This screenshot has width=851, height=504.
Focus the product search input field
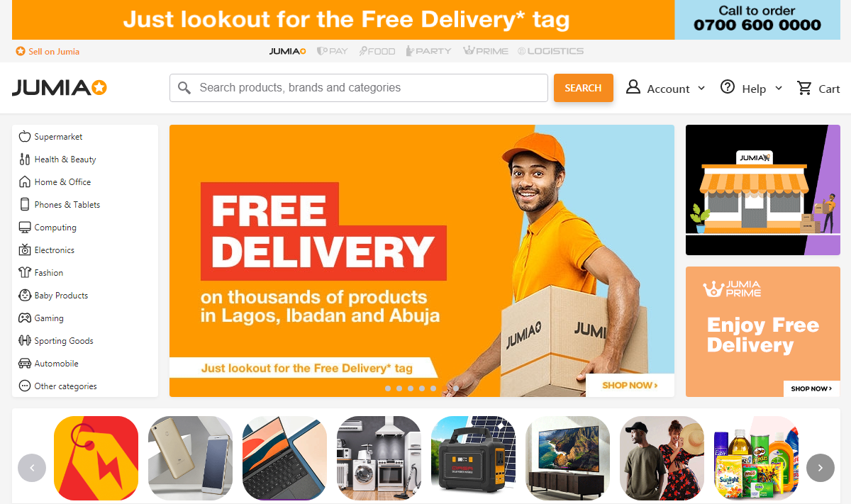(359, 88)
